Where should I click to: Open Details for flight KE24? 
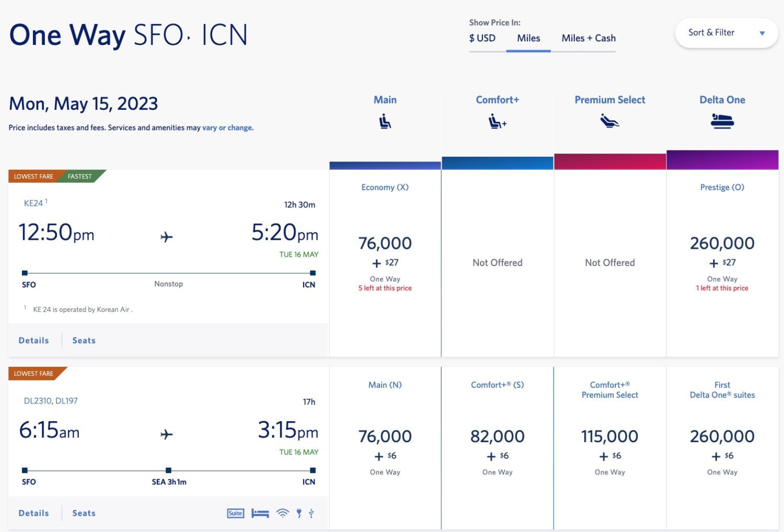[x=34, y=340]
